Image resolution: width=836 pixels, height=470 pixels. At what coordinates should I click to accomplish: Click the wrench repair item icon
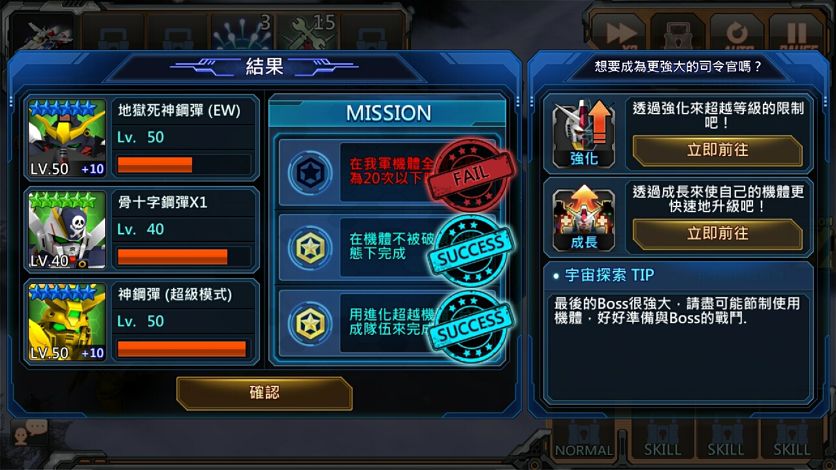(x=309, y=33)
